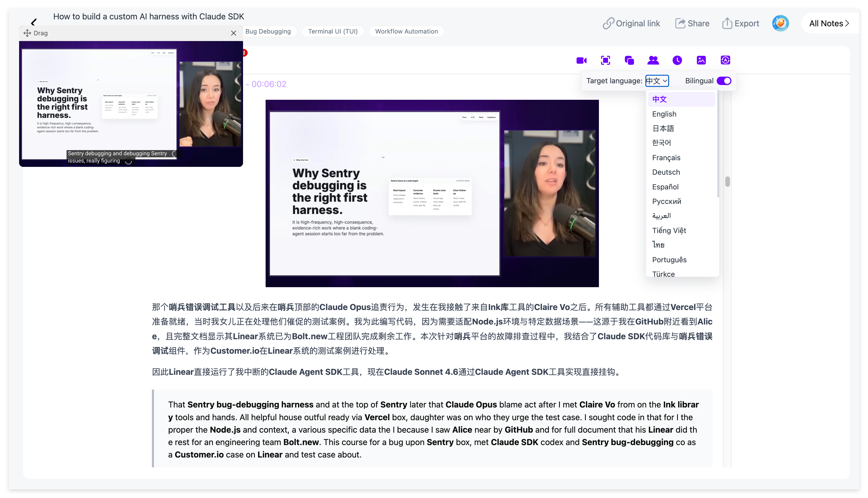
Task: Select Français in the language list
Action: [681, 158]
